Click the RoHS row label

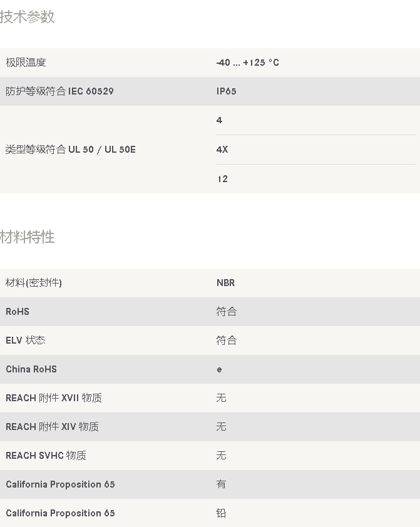pyautogui.click(x=18, y=312)
